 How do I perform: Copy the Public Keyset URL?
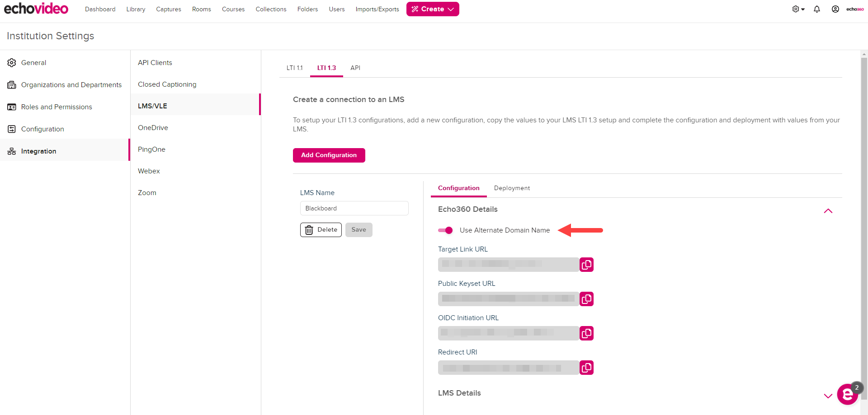coord(586,299)
